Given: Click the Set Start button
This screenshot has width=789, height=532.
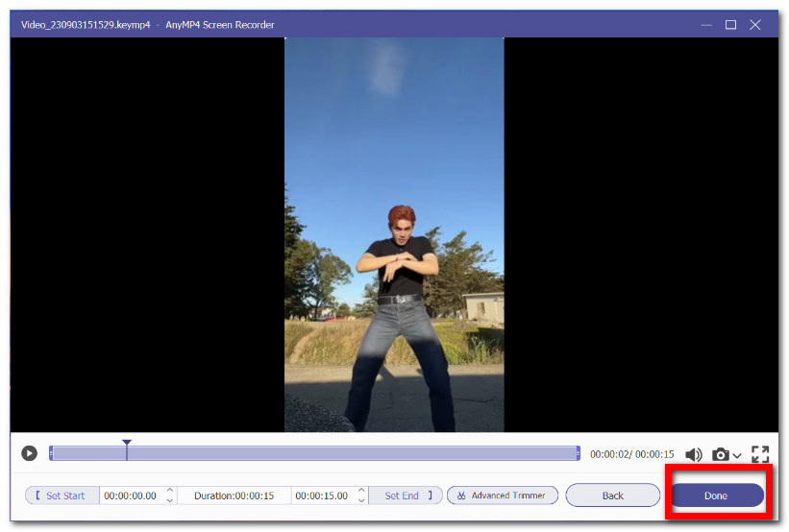Looking at the screenshot, I should [x=62, y=496].
